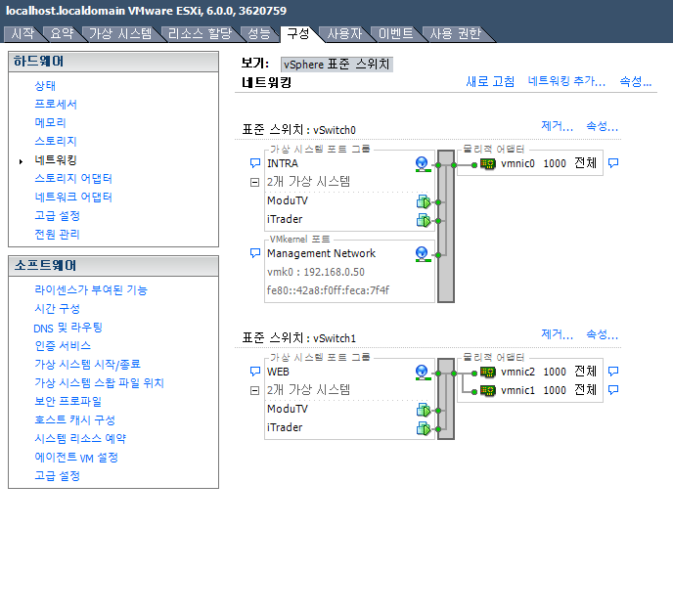Click 제거... for vSwitch1

(x=558, y=334)
